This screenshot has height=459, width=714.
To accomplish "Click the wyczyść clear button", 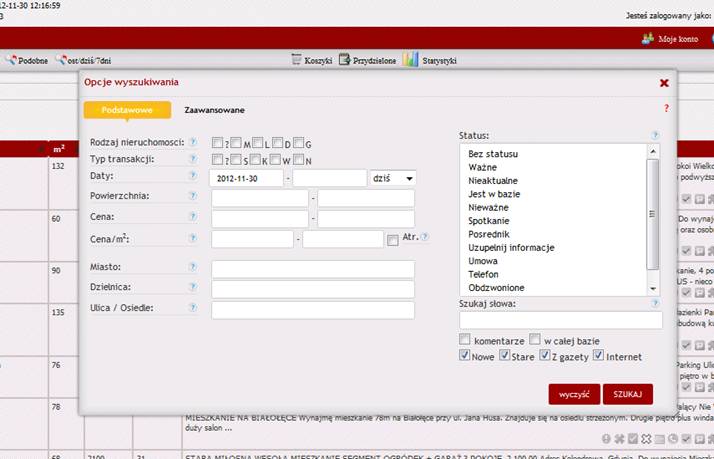I will point(573,394).
